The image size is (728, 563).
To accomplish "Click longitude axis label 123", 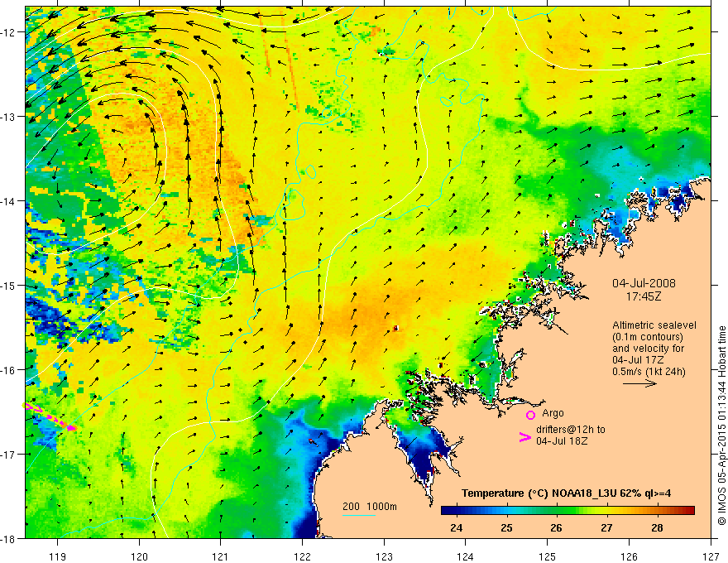I will (384, 556).
